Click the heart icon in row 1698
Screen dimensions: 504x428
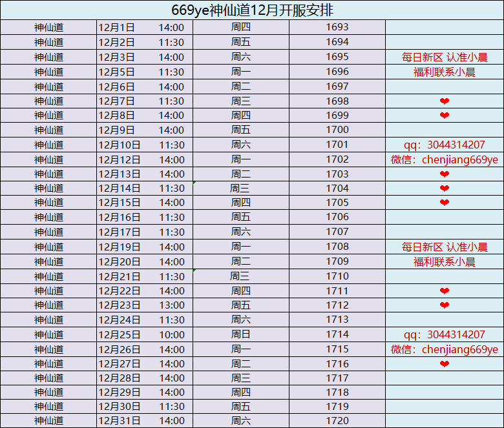pos(444,101)
